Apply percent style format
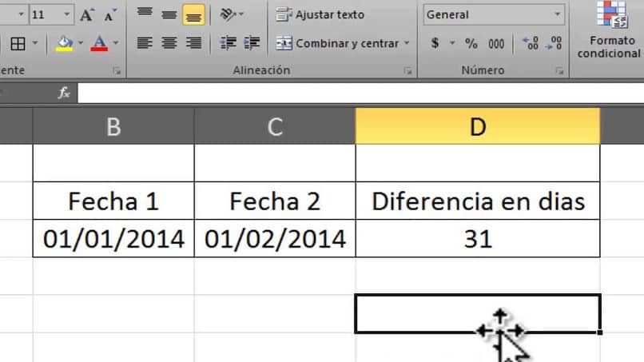 [x=471, y=43]
